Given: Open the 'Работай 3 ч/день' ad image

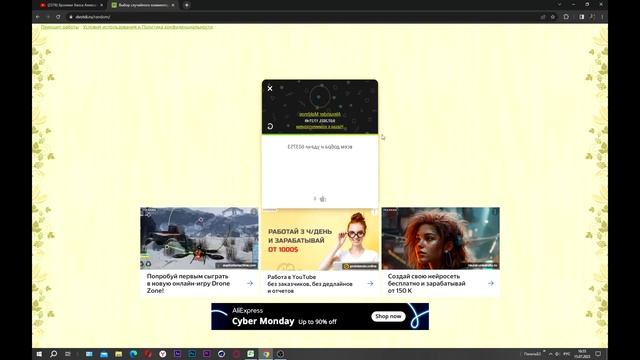Looking at the screenshot, I should coord(320,240).
